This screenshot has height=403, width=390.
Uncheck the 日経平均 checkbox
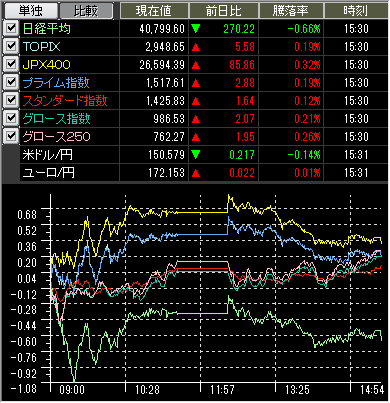click(11, 28)
